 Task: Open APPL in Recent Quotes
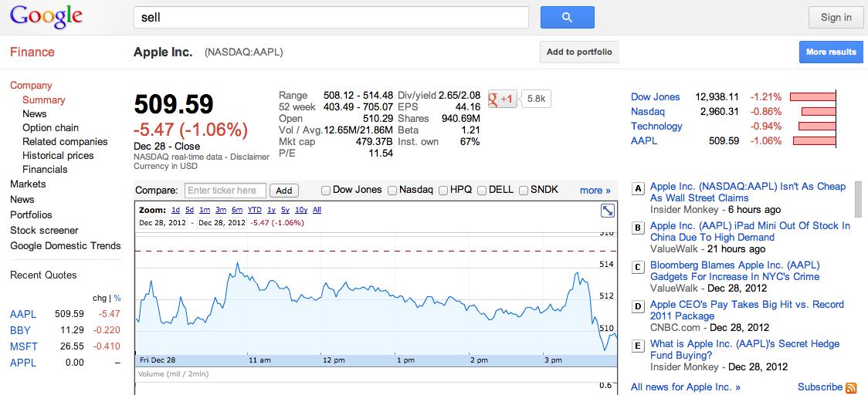22,363
